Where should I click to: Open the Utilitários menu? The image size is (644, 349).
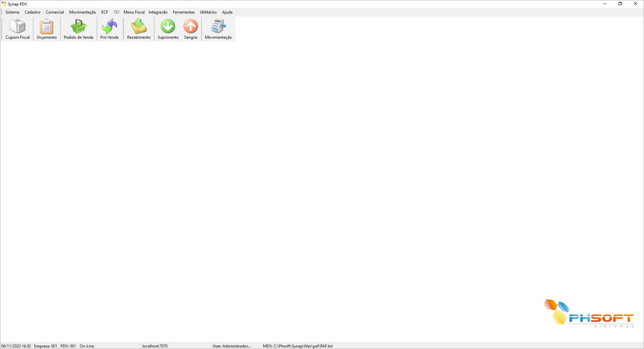(208, 12)
